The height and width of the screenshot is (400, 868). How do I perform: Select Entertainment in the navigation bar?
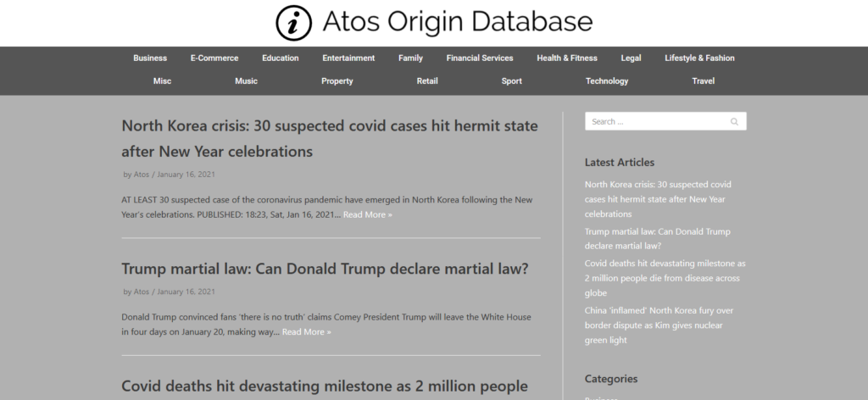coord(348,58)
